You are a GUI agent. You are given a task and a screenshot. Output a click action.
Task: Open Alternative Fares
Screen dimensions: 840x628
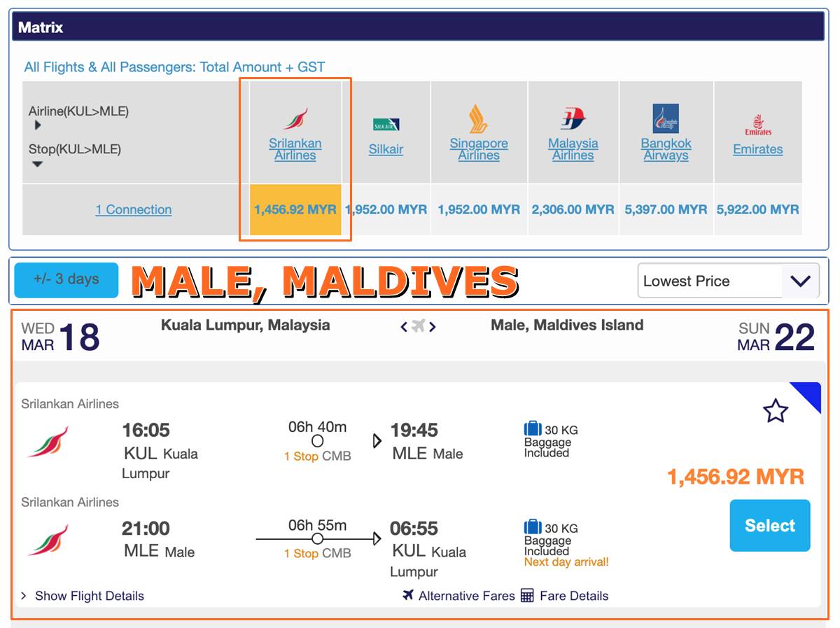466,596
